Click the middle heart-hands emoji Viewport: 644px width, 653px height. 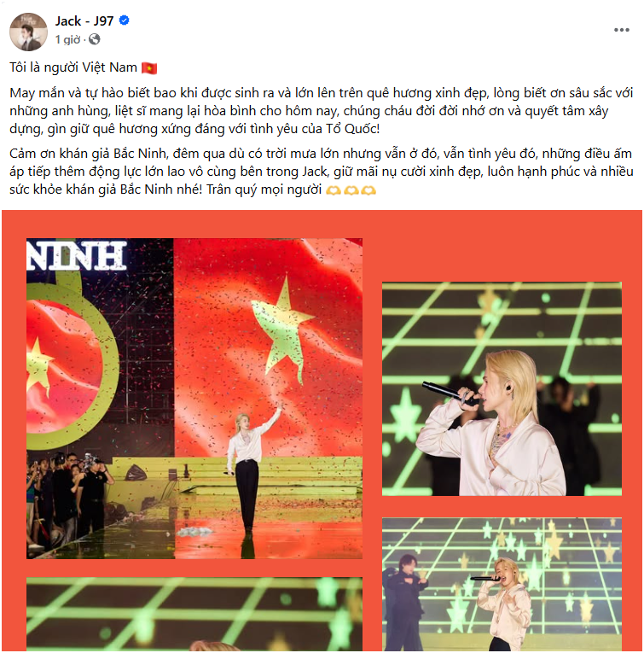click(x=351, y=190)
